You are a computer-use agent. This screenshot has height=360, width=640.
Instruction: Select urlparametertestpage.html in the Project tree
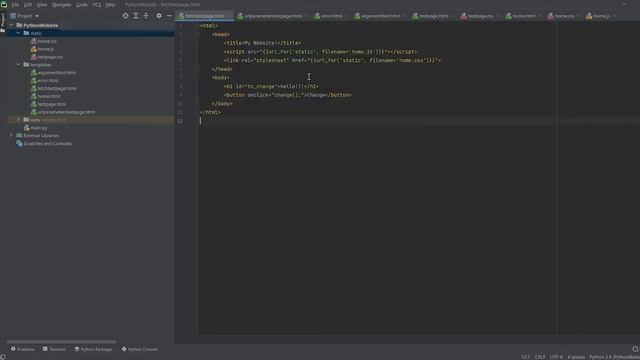(x=66, y=112)
